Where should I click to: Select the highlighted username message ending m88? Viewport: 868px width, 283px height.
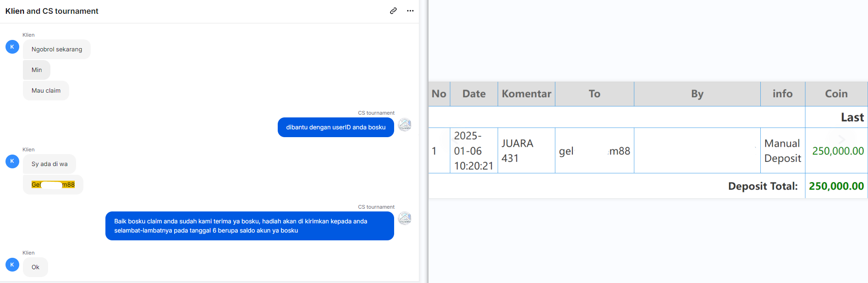click(53, 185)
